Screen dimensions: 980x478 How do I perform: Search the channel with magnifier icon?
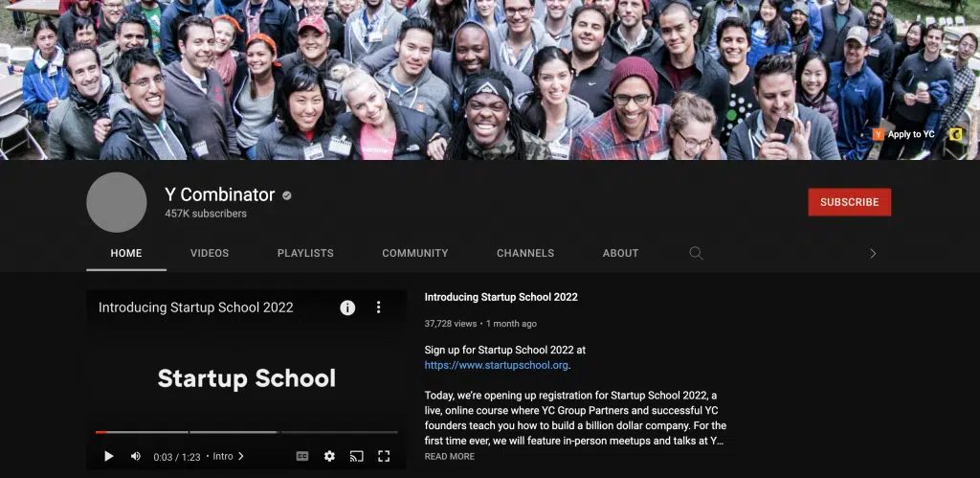[696, 253]
